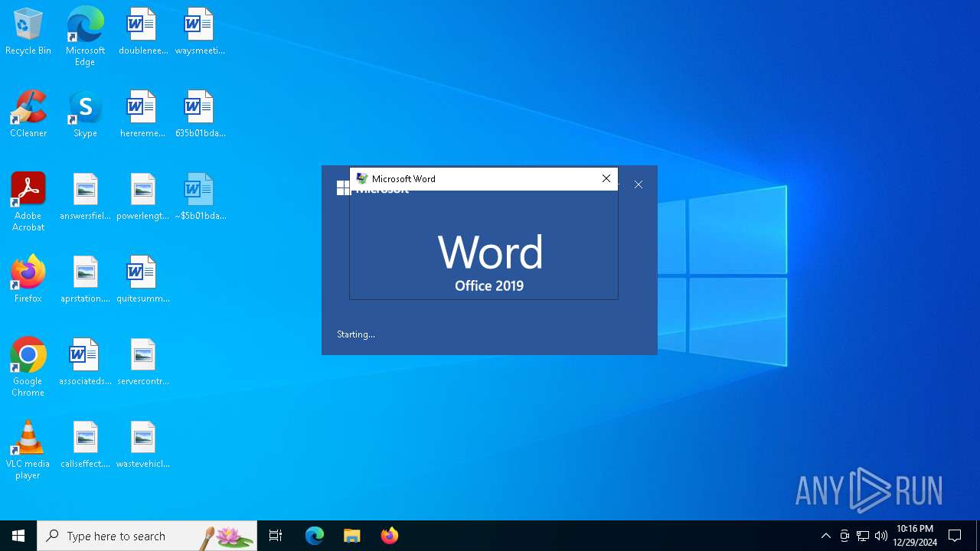Select the servercontr image file icon

coord(142,362)
